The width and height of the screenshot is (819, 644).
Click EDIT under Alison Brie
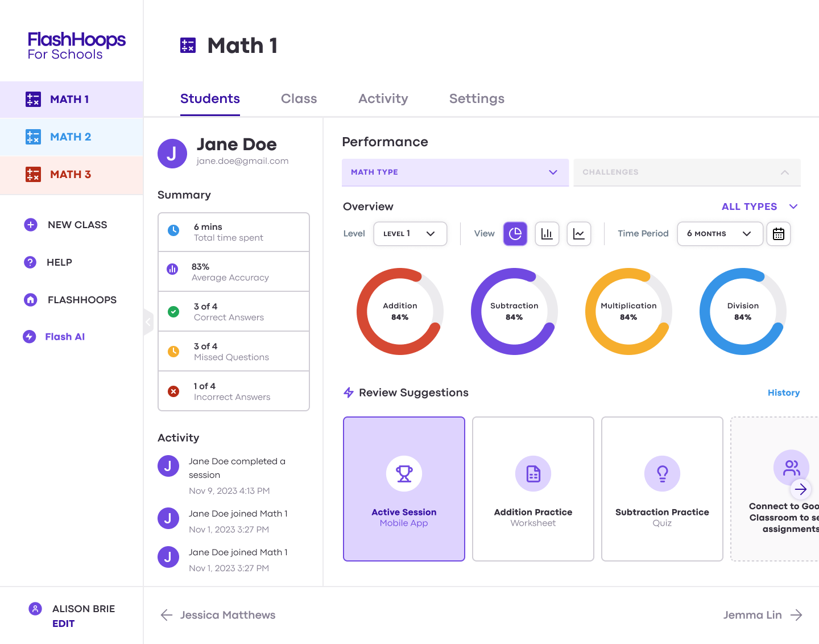(63, 624)
